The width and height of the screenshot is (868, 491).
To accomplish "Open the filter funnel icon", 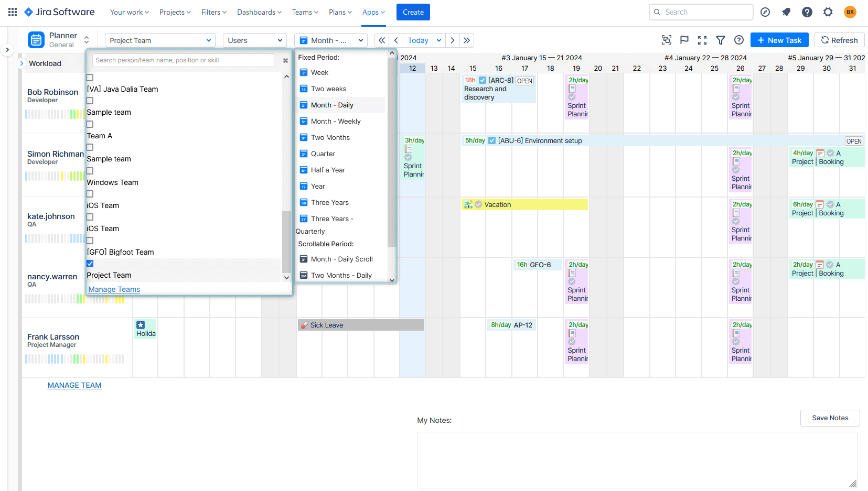I will (x=720, y=40).
